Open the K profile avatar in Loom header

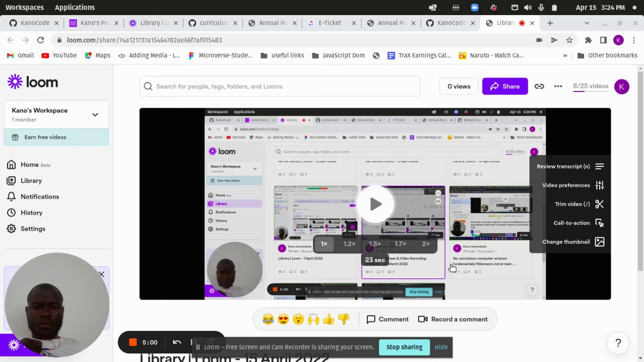(x=621, y=86)
